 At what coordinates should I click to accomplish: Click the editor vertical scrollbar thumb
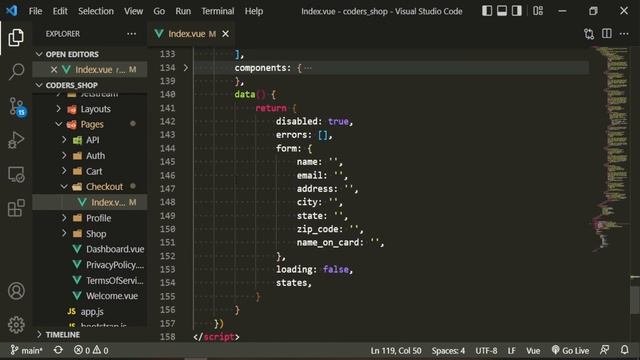click(x=635, y=299)
